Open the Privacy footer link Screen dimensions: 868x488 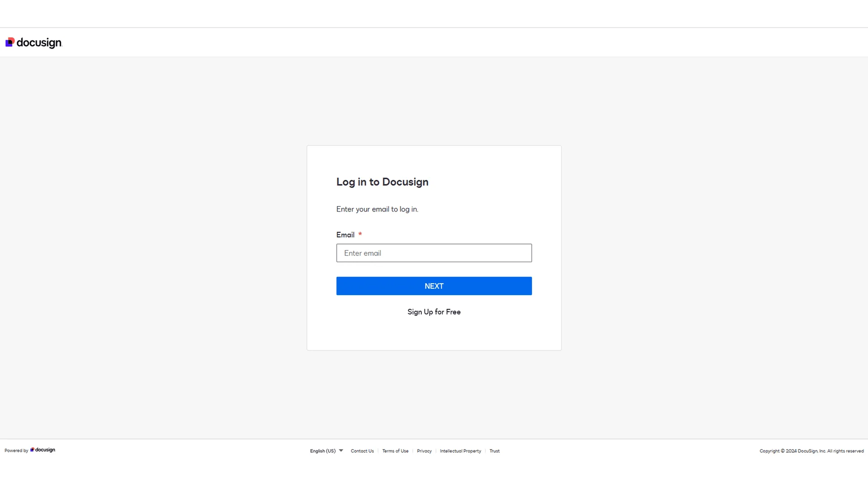point(424,451)
